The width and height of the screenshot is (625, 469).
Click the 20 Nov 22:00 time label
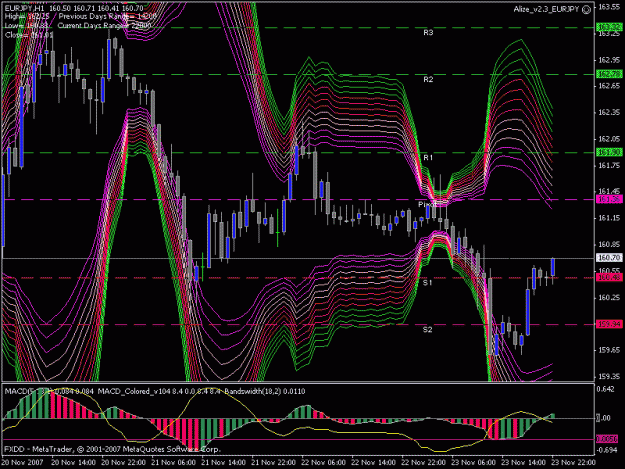124,463
